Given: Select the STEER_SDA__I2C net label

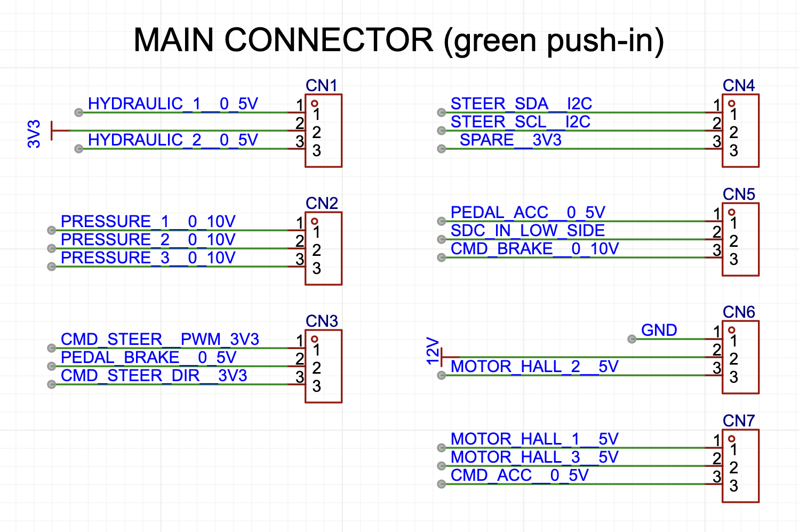Looking at the screenshot, I should pyautogui.click(x=521, y=104).
